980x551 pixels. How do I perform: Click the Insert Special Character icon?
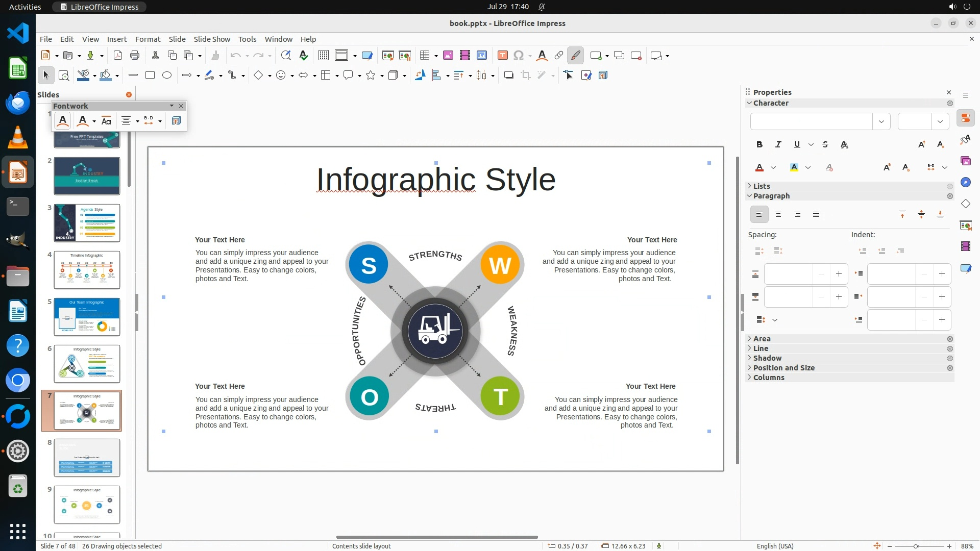click(519, 56)
